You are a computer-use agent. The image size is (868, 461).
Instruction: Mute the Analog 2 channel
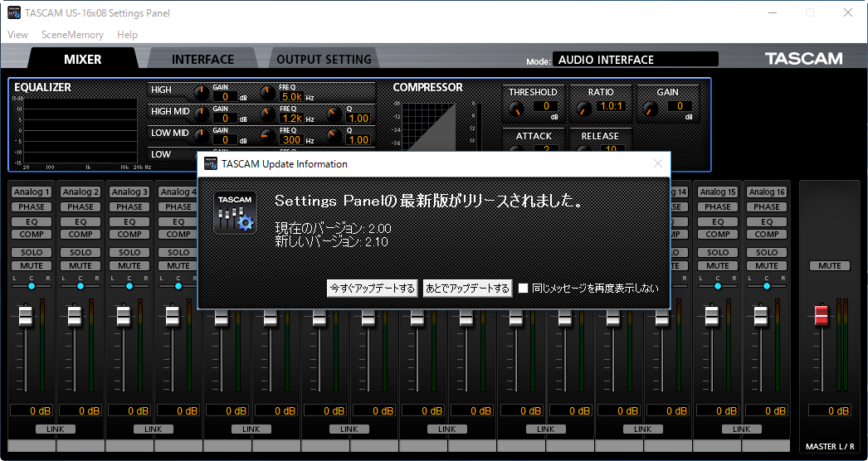pyautogui.click(x=80, y=265)
